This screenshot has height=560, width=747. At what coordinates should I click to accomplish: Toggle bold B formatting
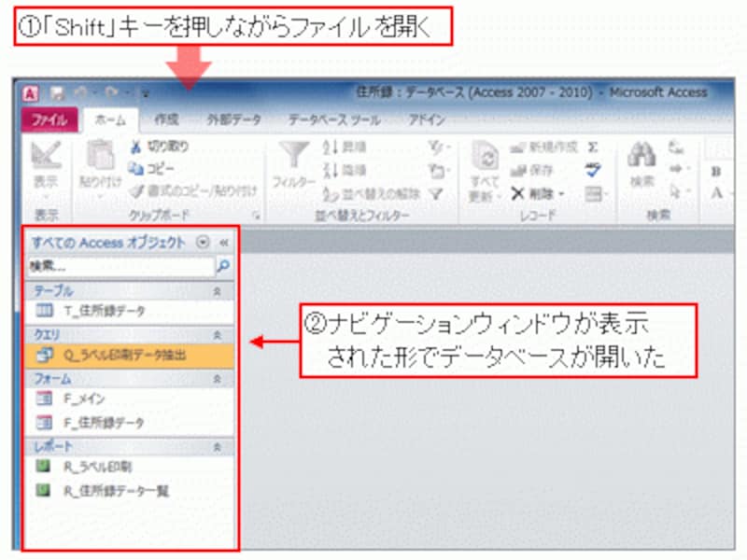coord(716,172)
